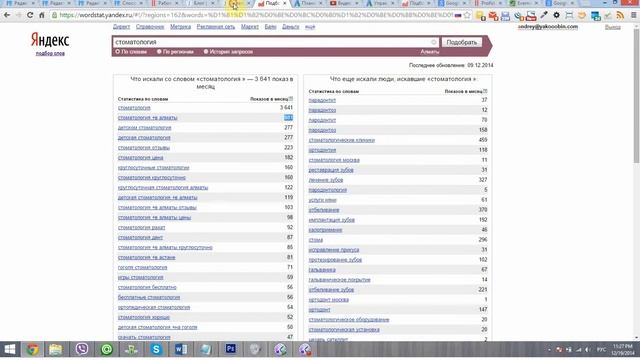
Task: Open the 'Справочник' top menu link
Action: [150, 27]
